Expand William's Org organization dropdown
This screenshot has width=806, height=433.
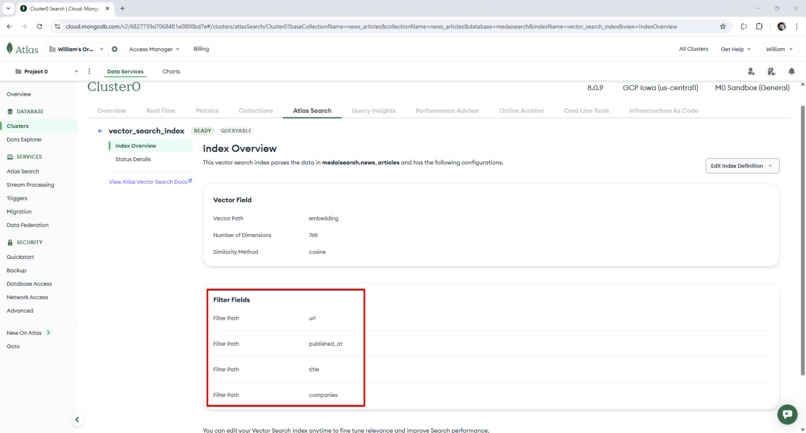(x=76, y=49)
